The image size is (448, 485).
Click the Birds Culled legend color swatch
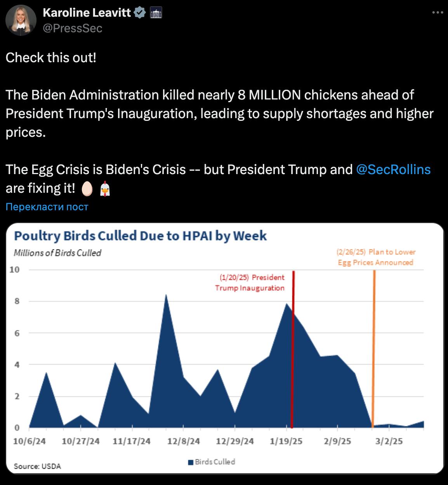[191, 462]
